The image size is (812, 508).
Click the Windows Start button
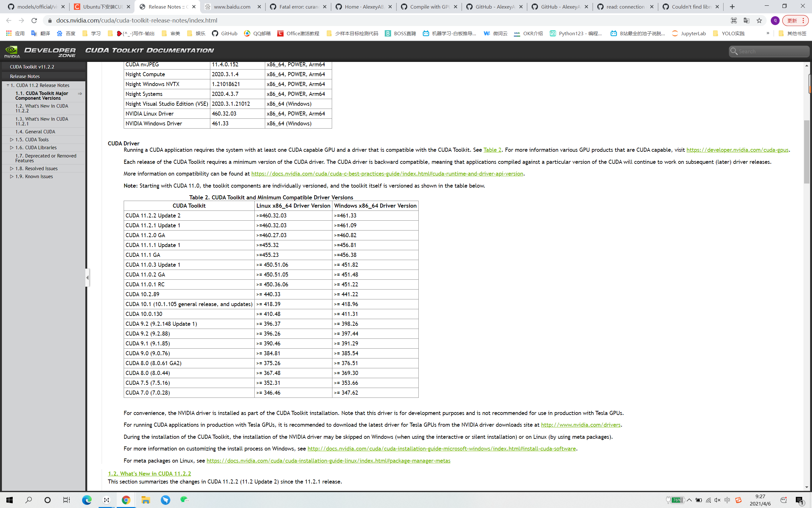[x=10, y=500]
